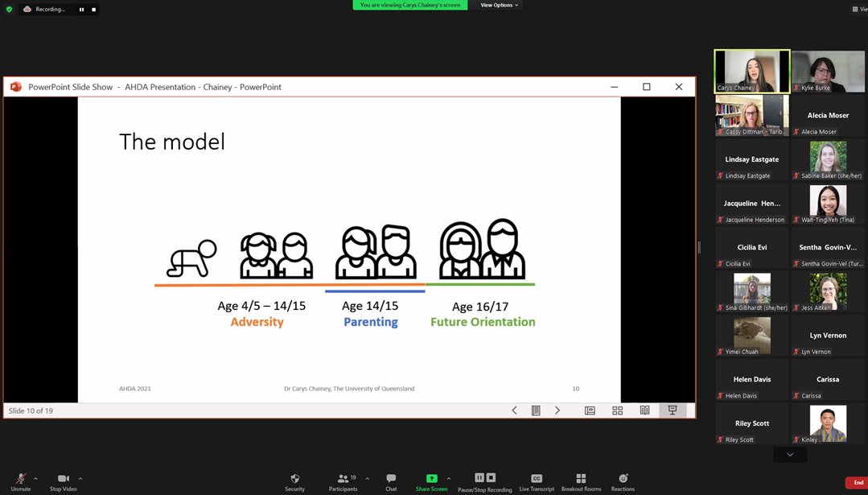Click the PowerPoint logo in title bar

16,87
